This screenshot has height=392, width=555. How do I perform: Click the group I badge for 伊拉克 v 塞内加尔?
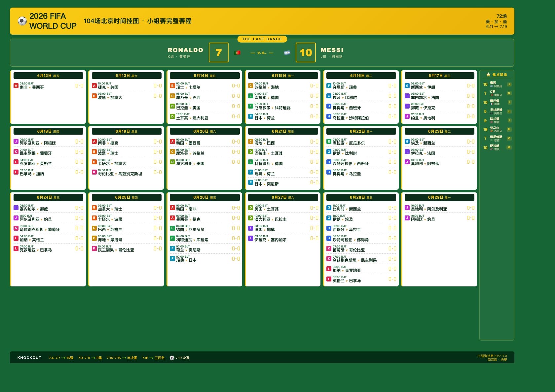250,238
